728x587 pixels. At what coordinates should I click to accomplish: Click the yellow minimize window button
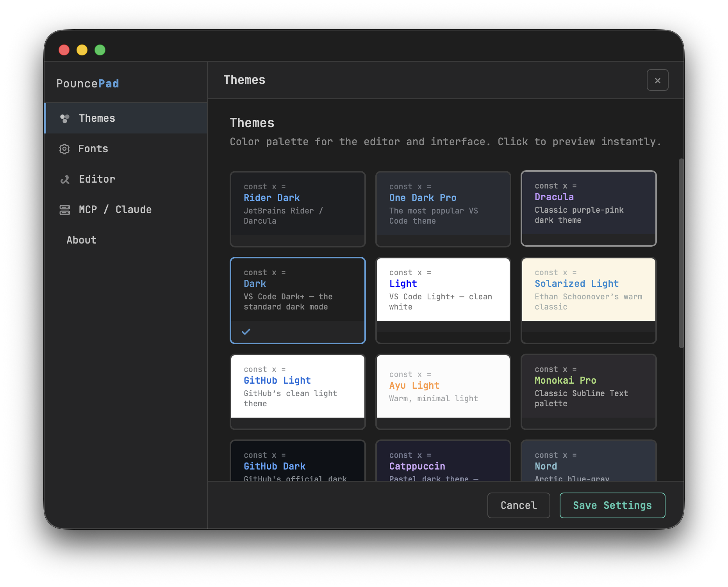click(x=82, y=50)
